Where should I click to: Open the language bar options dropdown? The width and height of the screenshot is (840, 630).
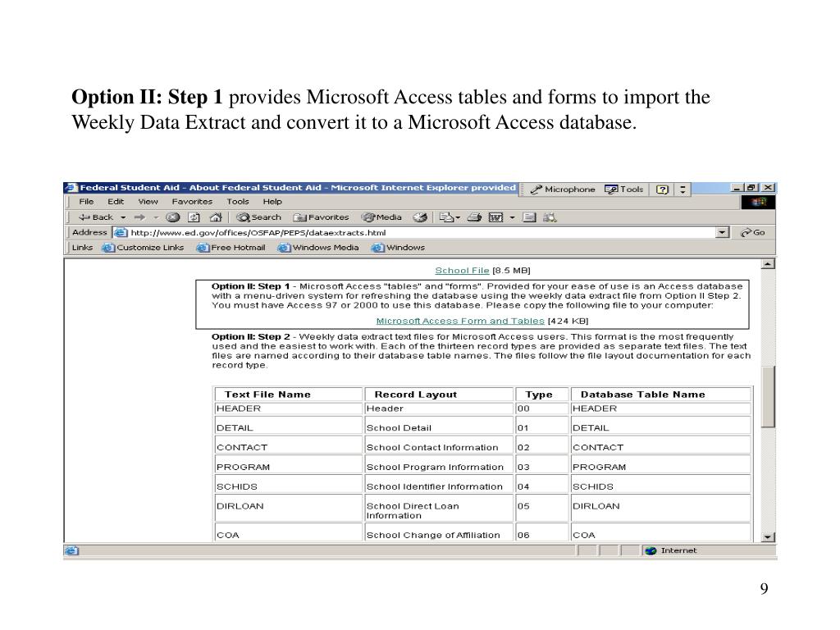682,189
